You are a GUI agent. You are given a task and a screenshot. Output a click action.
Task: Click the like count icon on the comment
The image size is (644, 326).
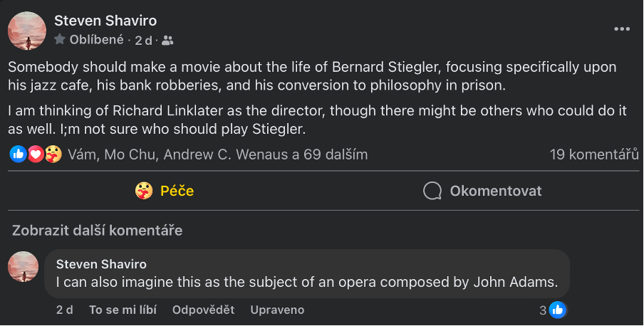(558, 310)
